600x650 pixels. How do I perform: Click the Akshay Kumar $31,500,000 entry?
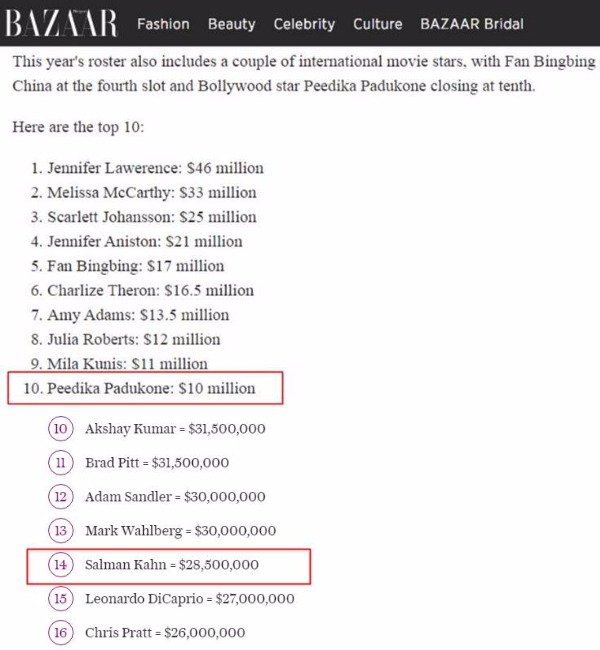tap(175, 429)
